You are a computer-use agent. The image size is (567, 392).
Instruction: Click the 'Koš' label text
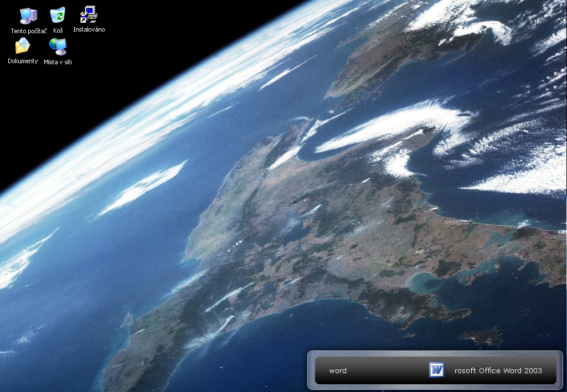coord(58,31)
